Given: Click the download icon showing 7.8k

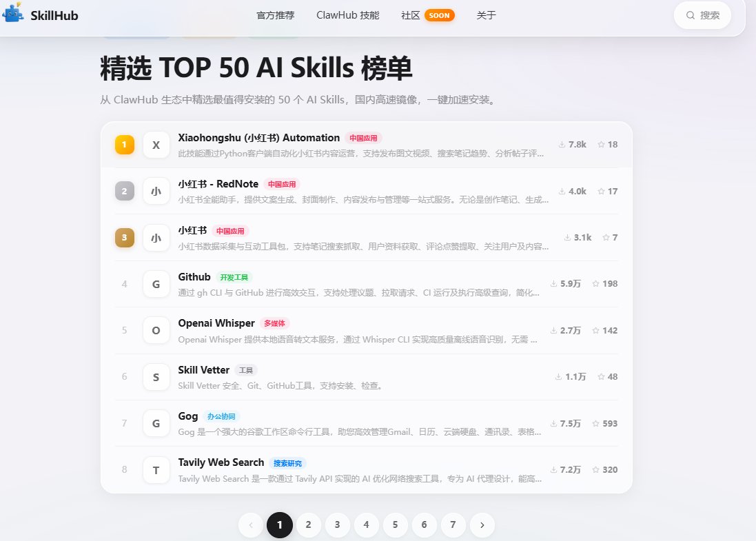Looking at the screenshot, I should click(562, 145).
